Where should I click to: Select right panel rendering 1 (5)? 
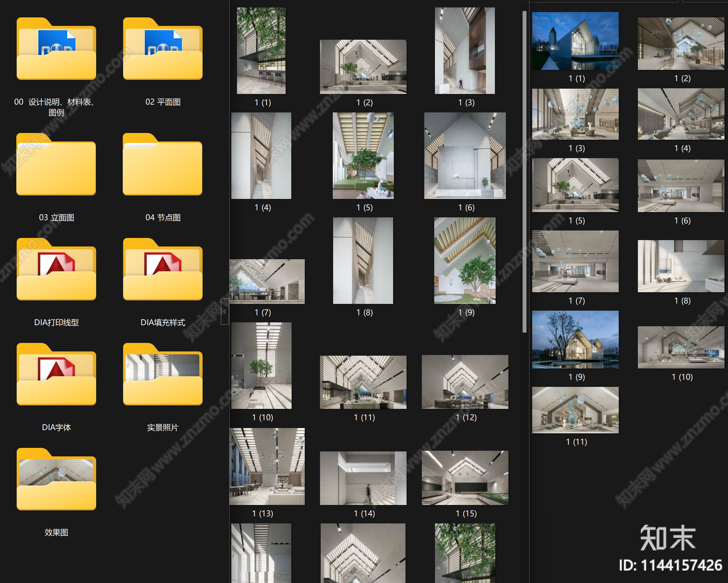point(575,185)
